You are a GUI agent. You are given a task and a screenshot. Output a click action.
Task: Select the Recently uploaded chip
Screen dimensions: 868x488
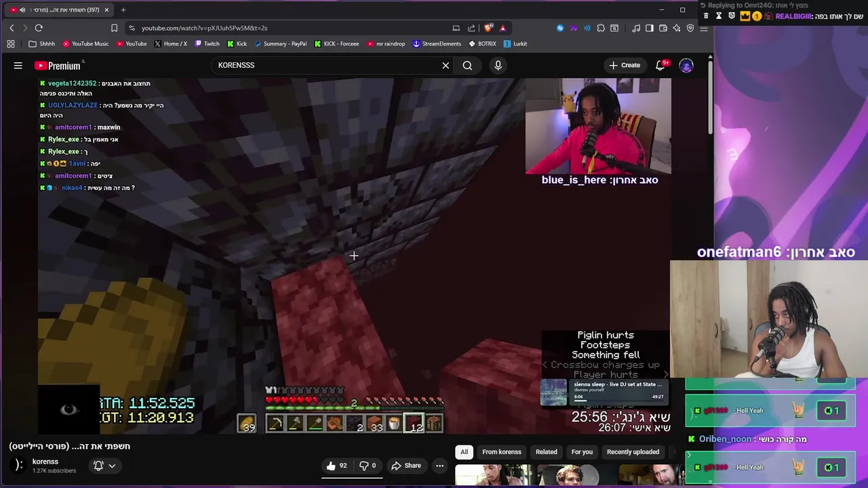point(633,452)
